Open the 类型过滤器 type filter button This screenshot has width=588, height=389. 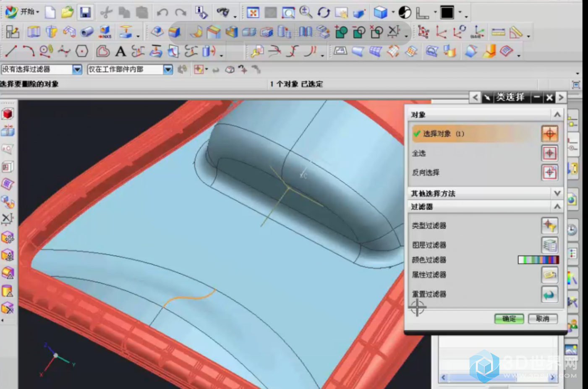[549, 226]
